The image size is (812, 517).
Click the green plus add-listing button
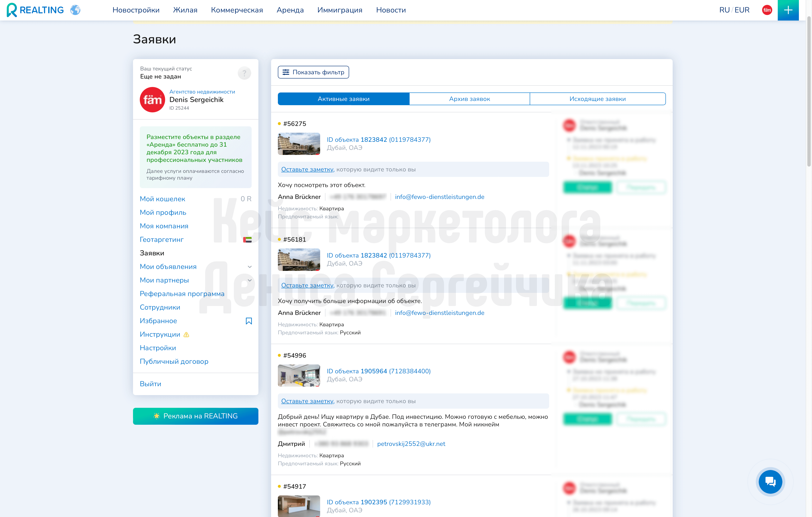coord(788,10)
